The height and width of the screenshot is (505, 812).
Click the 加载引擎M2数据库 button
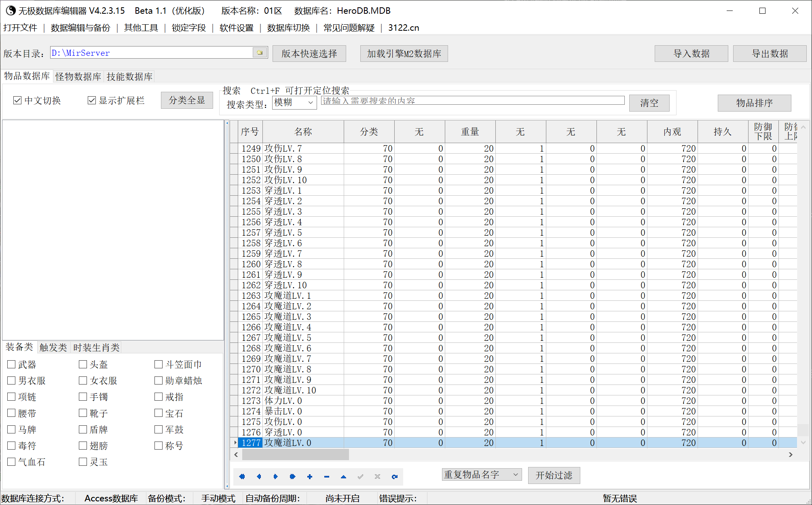click(404, 53)
